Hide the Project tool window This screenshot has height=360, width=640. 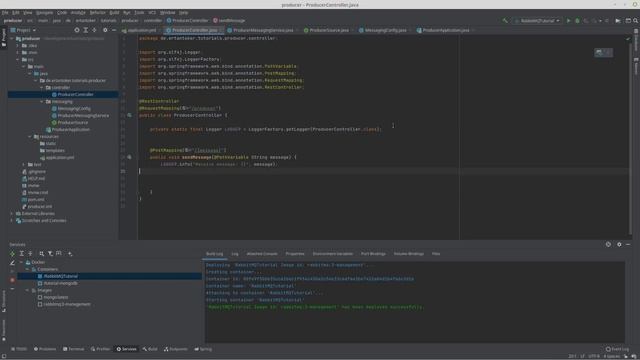click(114, 30)
